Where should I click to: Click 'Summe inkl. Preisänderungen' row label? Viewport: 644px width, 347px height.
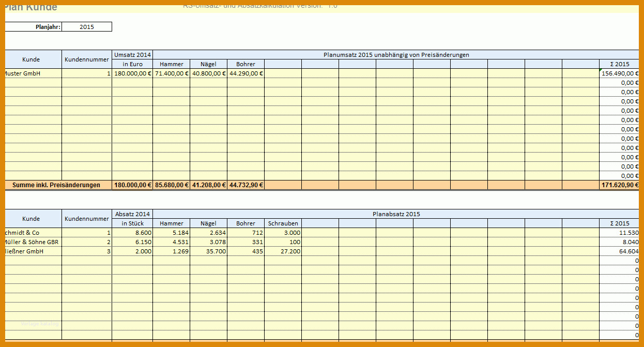click(x=58, y=185)
